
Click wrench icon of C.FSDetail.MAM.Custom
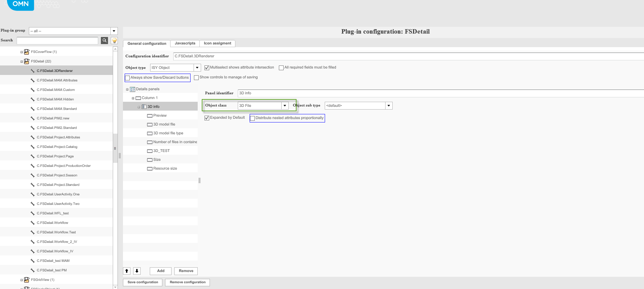pyautogui.click(x=33, y=90)
